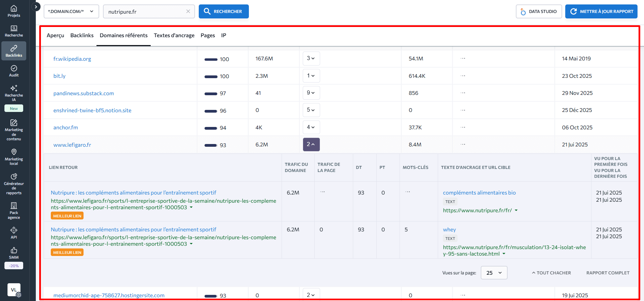Open the arrow menu beside https://www.nutripure.fr/fr/
This screenshot has height=301, width=644.
516,210
